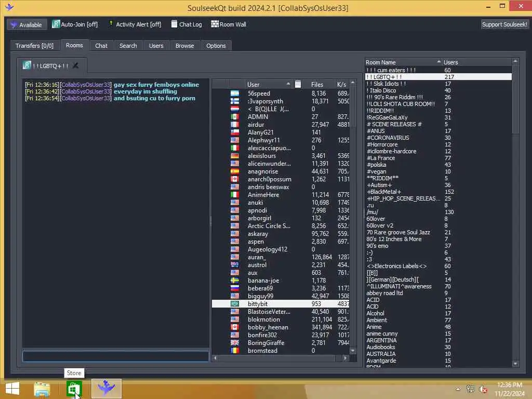Image resolution: width=532 pixels, height=399 pixels.
Task: Click volume icon in system tray
Action: (x=483, y=389)
